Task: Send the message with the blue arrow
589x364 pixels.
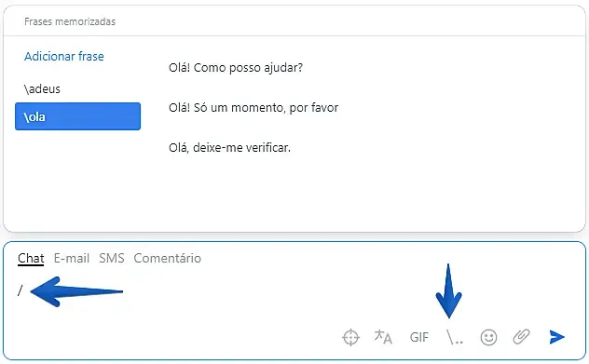Action: (x=556, y=337)
